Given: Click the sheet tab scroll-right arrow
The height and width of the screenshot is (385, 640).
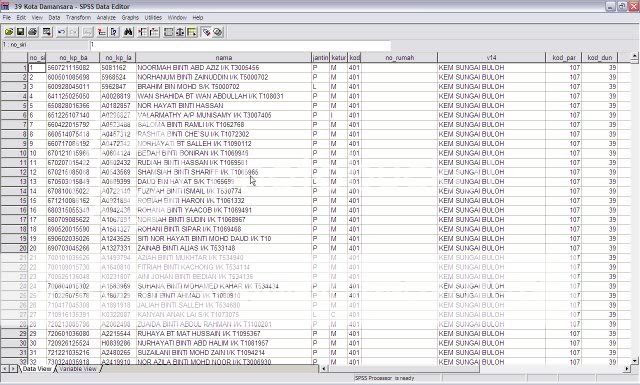Looking at the screenshot, I should coord(13,369).
